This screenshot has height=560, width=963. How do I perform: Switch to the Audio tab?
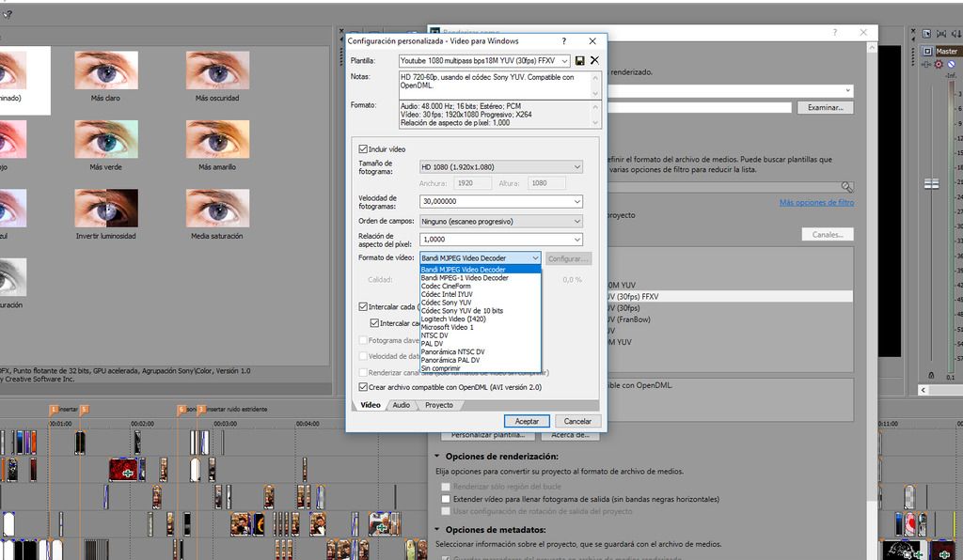[401, 405]
